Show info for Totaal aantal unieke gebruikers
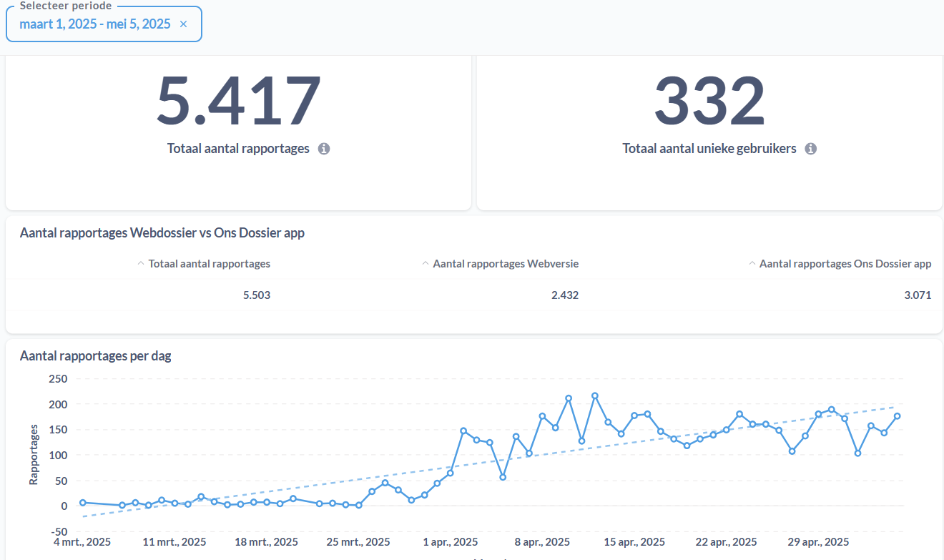 click(x=810, y=149)
